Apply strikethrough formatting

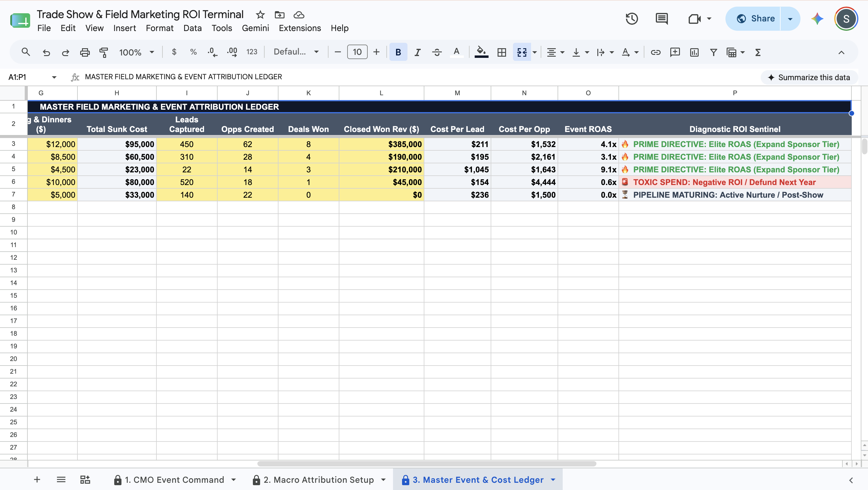pos(437,52)
